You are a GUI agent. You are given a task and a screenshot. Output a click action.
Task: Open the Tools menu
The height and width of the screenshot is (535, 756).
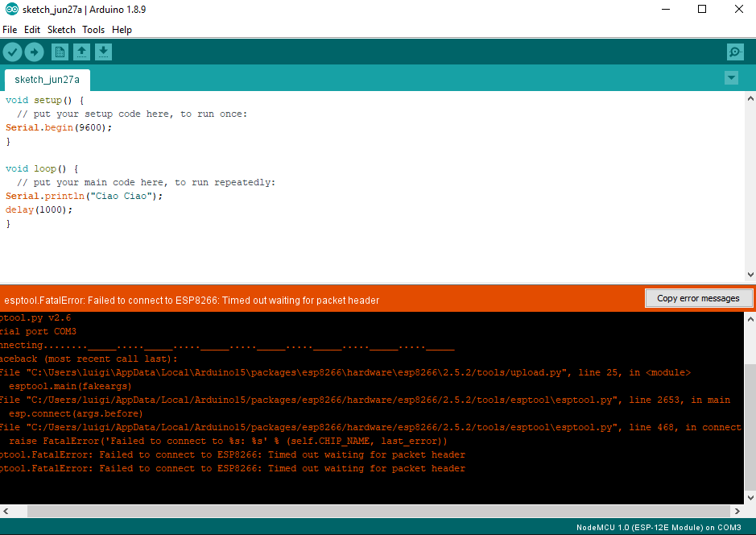(x=93, y=30)
